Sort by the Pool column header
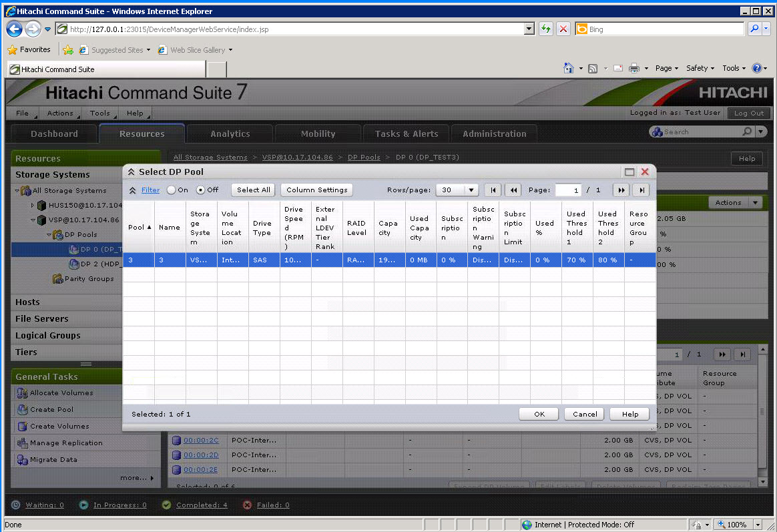Image resolution: width=777 pixels, height=532 pixels. pos(139,228)
